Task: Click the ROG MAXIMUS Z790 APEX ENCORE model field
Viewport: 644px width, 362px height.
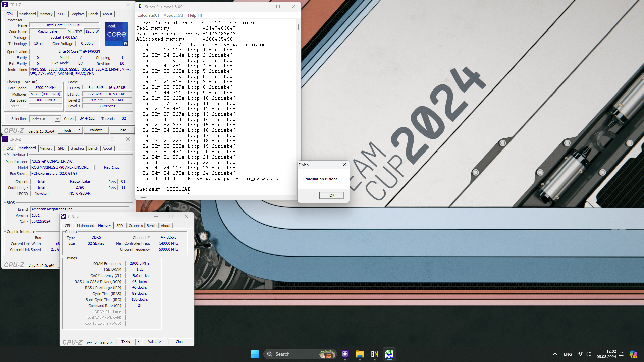Action: (x=62, y=167)
